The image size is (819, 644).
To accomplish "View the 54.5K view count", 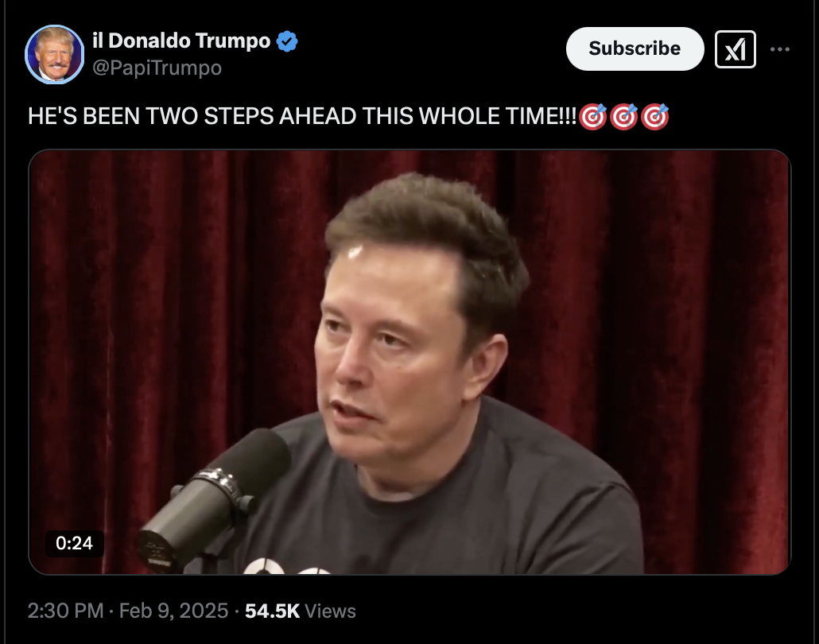I will click(x=272, y=611).
